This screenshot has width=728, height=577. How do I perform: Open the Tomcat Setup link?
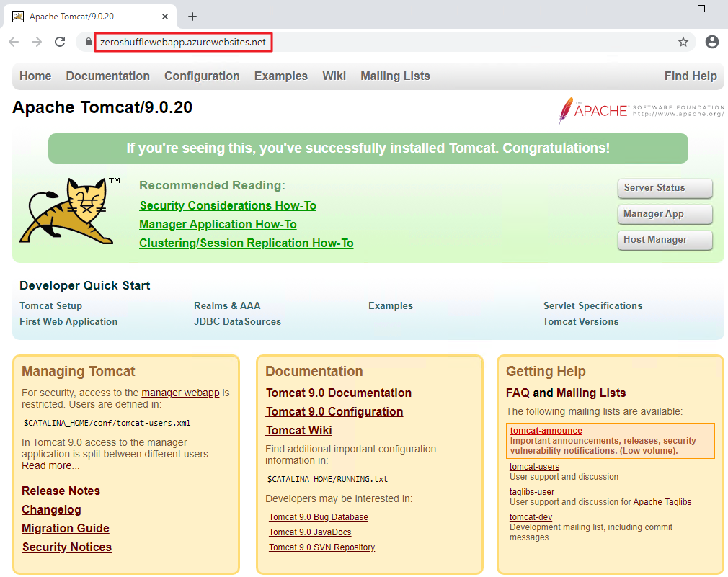pos(50,306)
